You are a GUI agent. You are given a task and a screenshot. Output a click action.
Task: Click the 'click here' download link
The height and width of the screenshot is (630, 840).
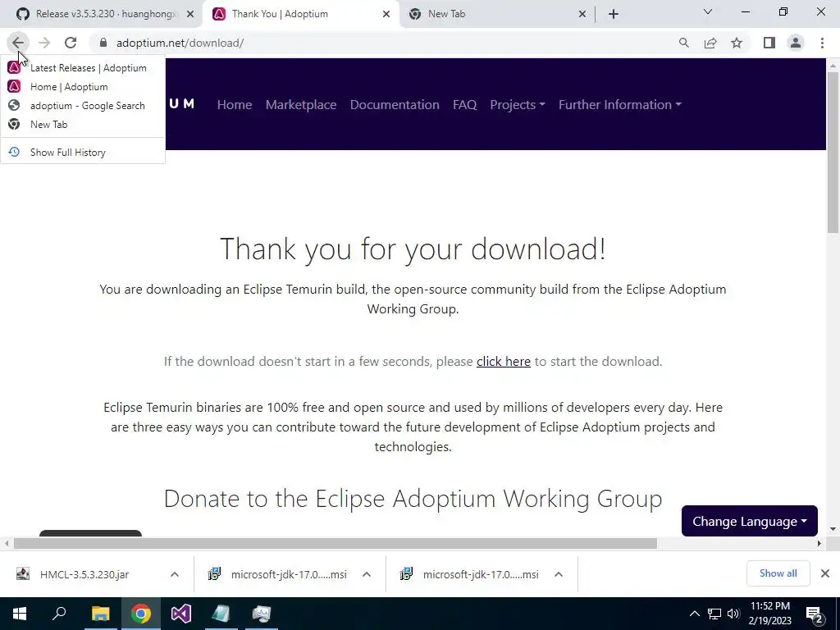pos(504,362)
